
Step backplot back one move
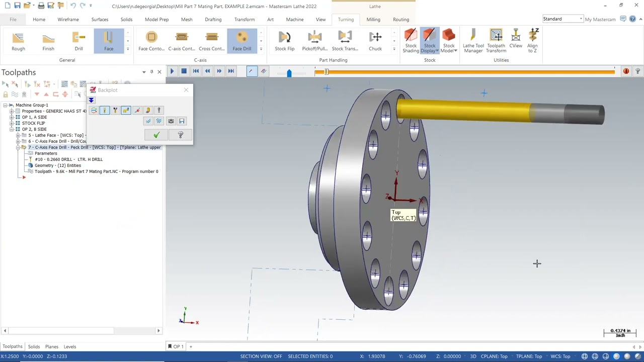tap(207, 71)
